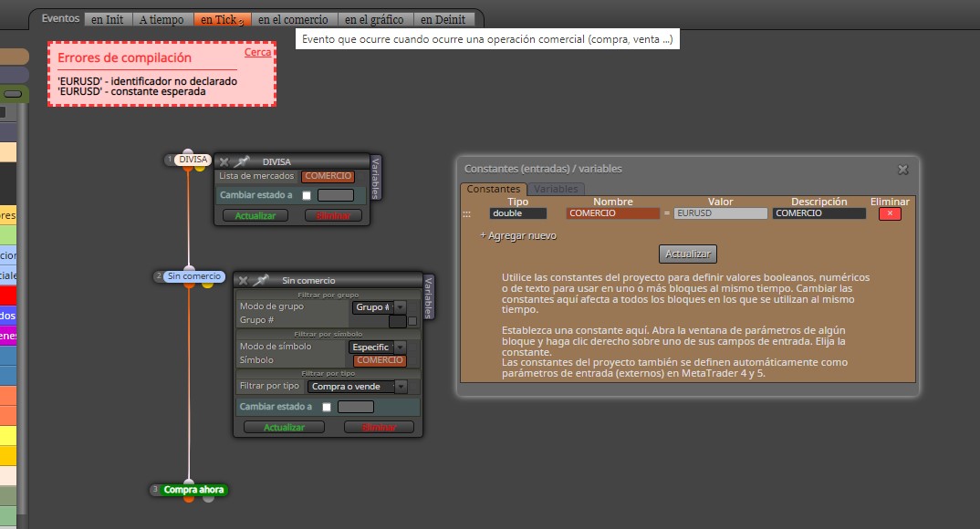
Task: Select the DIVISA block node
Action: (193, 160)
